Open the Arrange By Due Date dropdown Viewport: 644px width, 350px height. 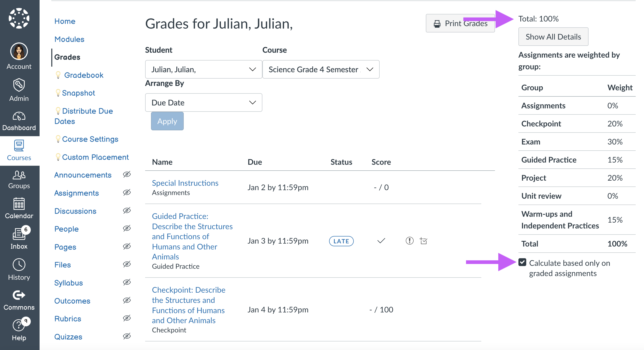(x=203, y=103)
